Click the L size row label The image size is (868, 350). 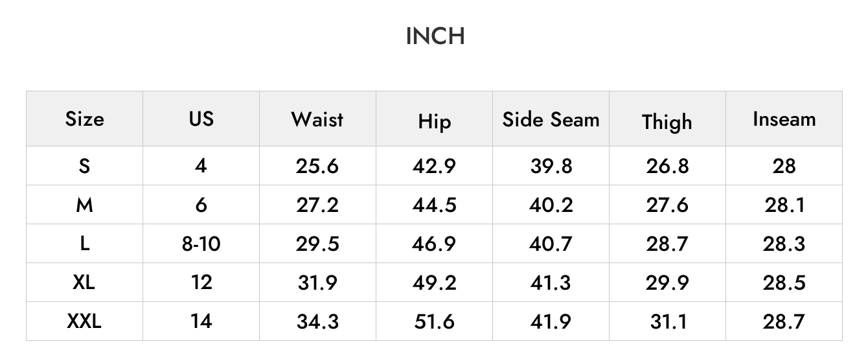pyautogui.click(x=84, y=244)
